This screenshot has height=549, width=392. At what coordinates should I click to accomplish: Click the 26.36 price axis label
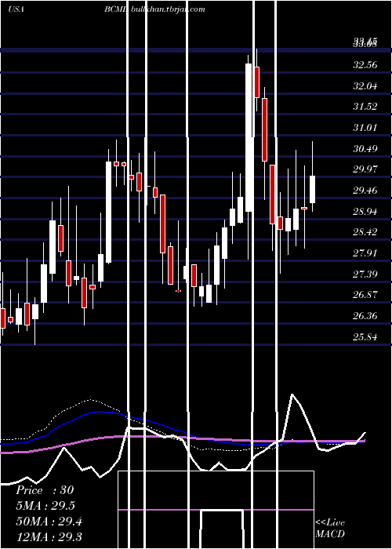pos(365,315)
